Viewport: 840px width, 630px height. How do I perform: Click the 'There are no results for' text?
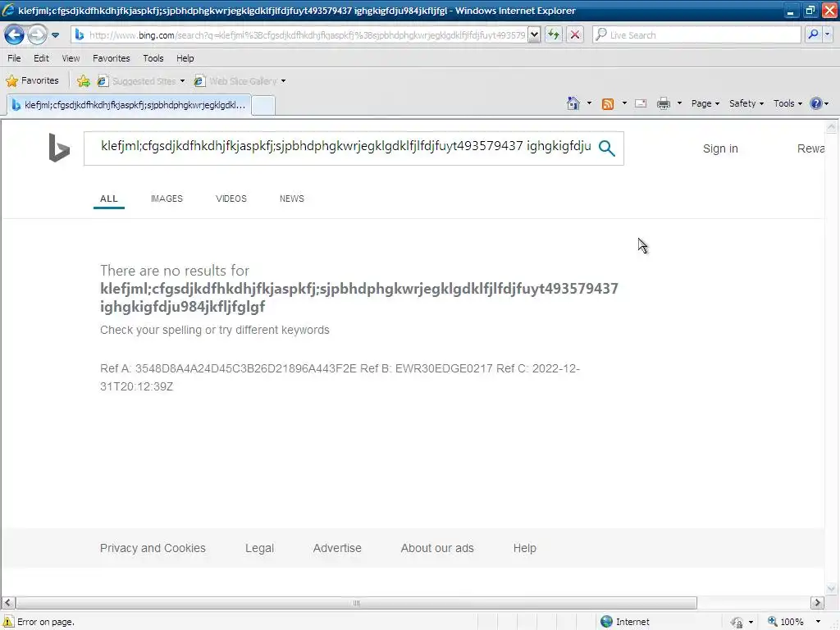[x=175, y=271]
